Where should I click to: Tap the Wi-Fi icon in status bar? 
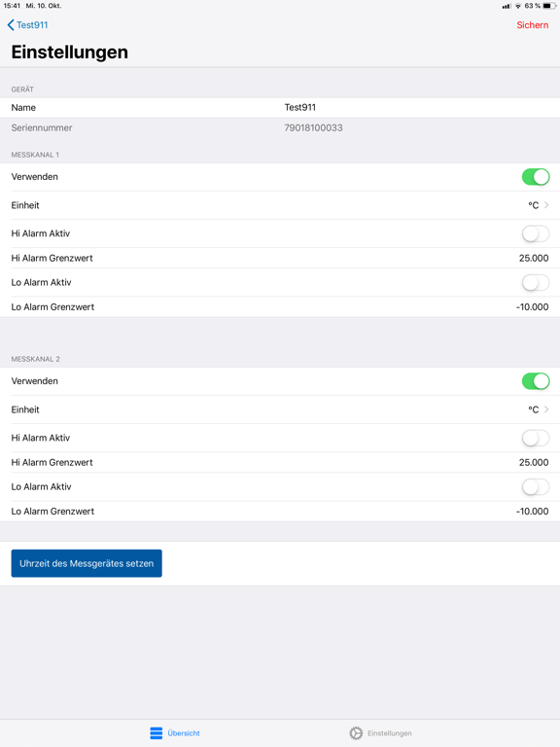518,6
